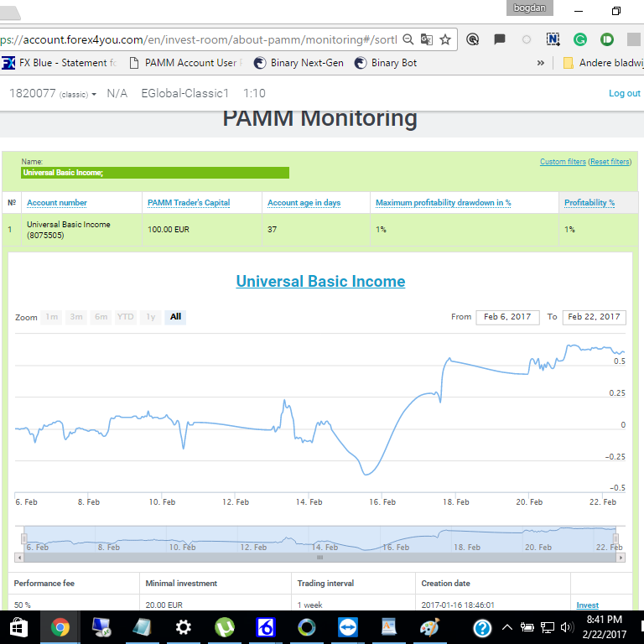Click the network tray icon
644x644 pixels.
(547, 627)
